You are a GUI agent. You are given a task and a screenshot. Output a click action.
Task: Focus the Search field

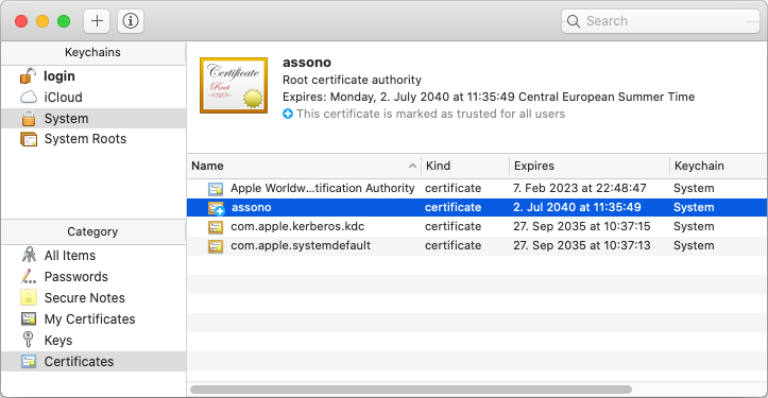(x=660, y=21)
